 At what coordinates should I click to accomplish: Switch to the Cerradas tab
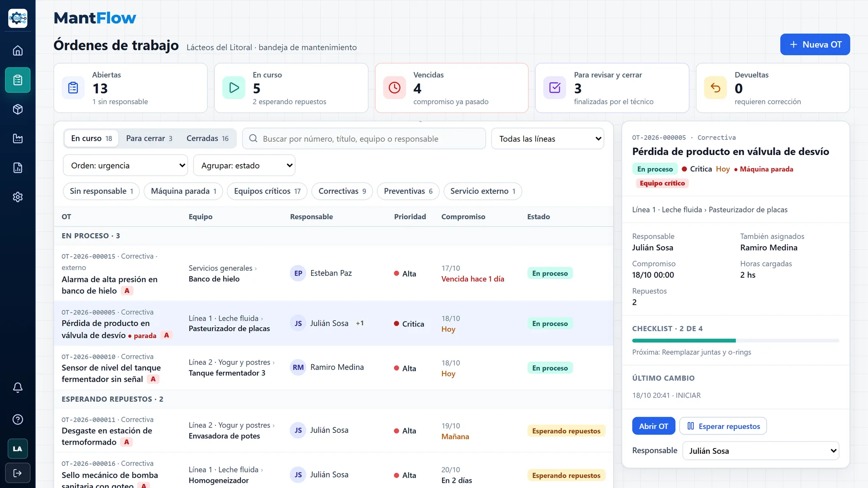(x=207, y=138)
